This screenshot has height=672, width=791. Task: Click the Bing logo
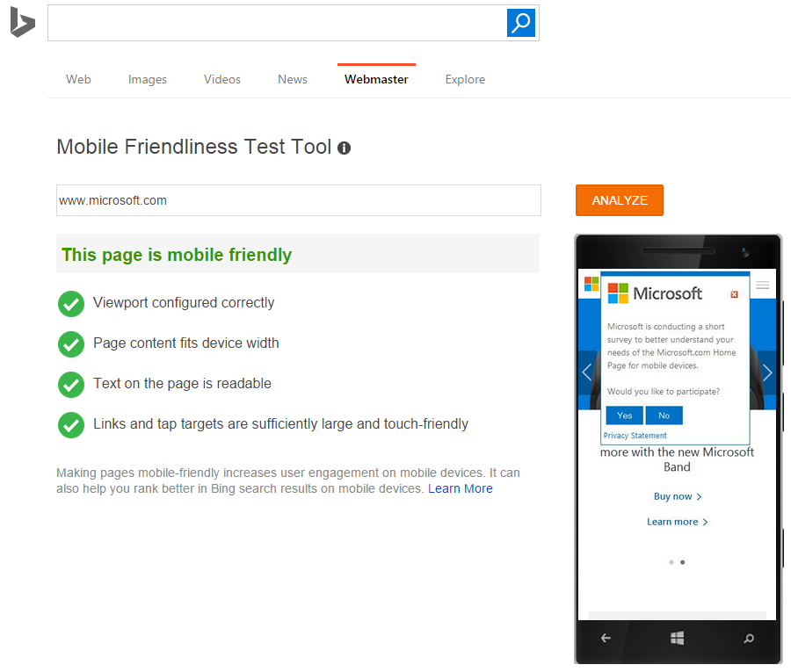pyautogui.click(x=22, y=24)
